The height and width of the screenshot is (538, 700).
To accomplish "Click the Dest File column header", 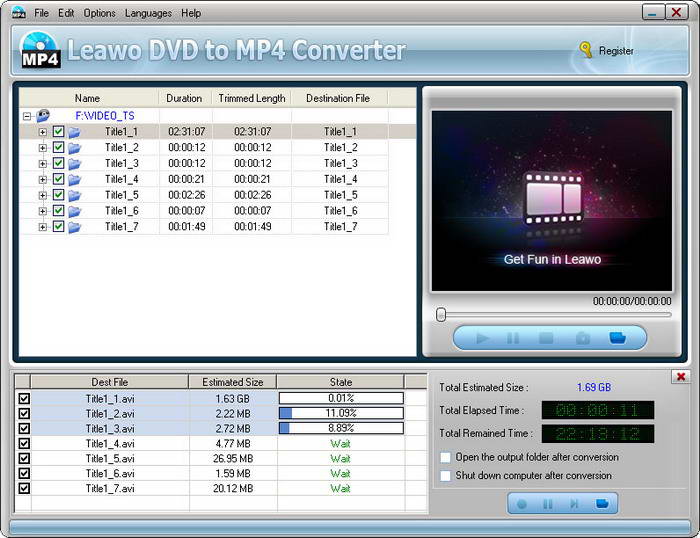I will pyautogui.click(x=110, y=382).
